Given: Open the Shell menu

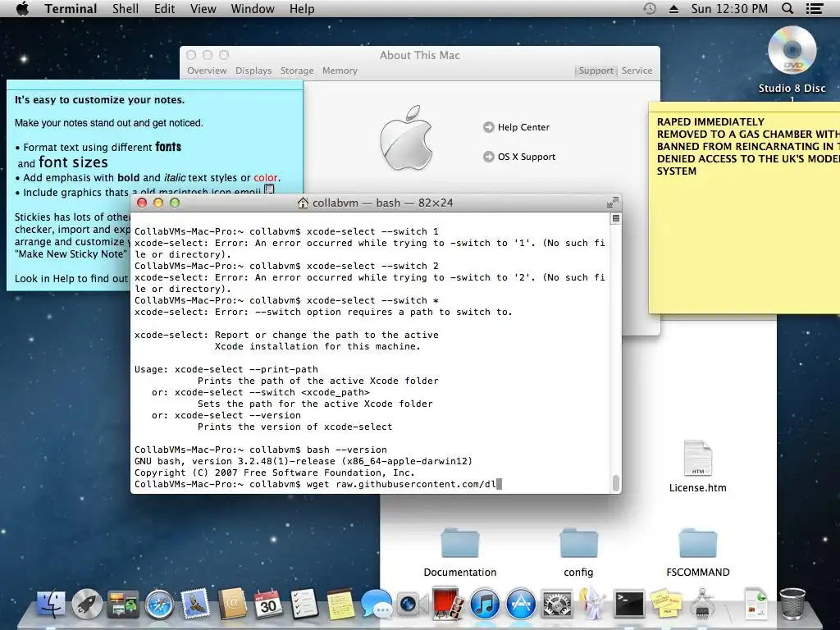Looking at the screenshot, I should pos(126,8).
